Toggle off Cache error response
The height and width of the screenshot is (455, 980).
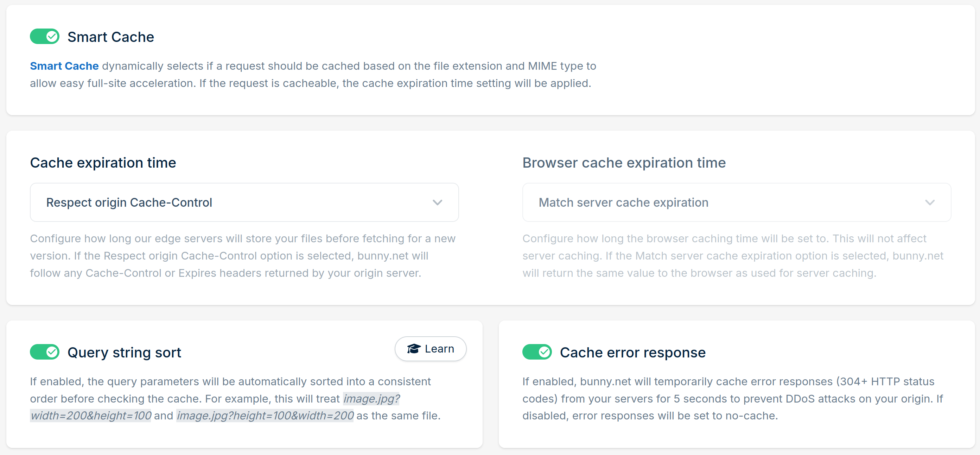point(537,352)
